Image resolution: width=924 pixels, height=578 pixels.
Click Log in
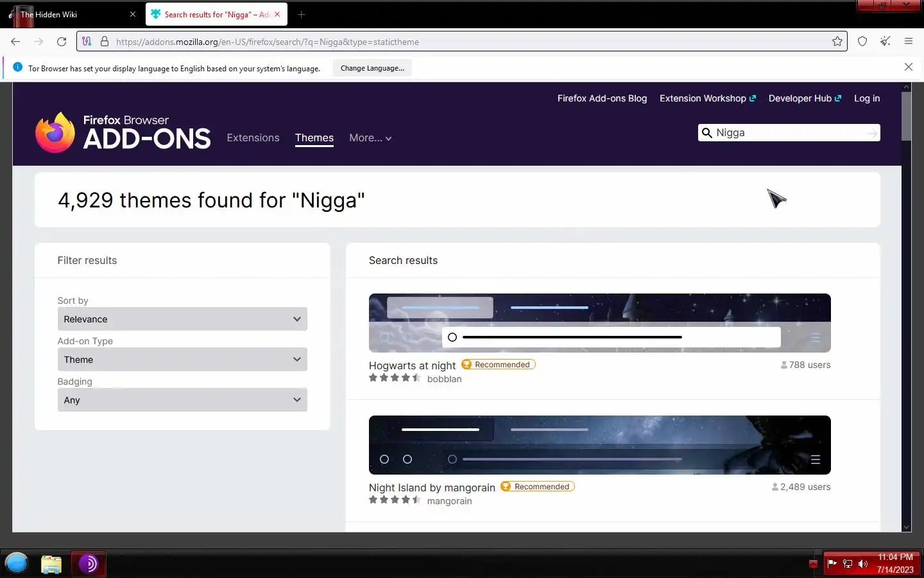(x=867, y=98)
